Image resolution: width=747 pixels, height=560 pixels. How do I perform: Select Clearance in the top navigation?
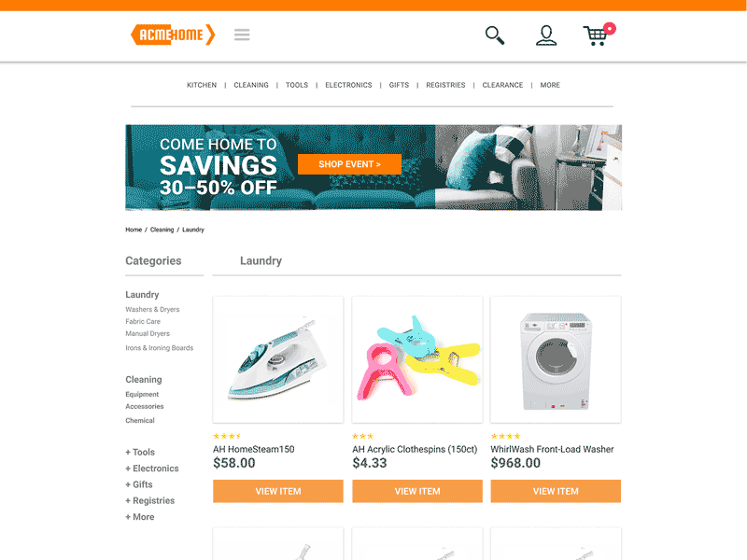502,85
